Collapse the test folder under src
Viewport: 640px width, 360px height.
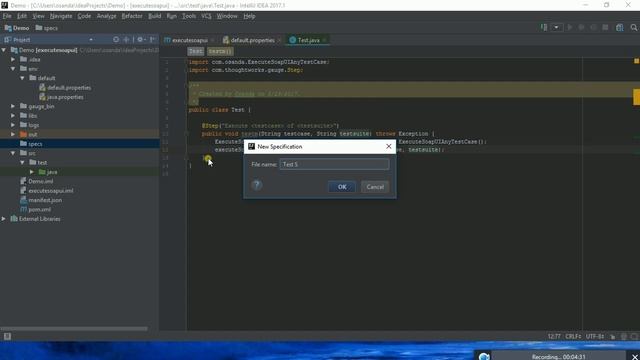click(x=22, y=162)
